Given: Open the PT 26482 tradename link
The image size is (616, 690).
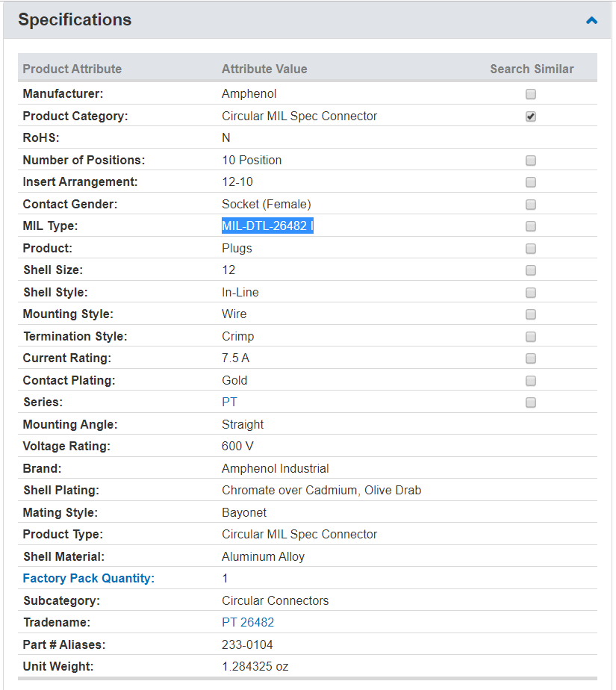Looking at the screenshot, I should click(x=248, y=622).
